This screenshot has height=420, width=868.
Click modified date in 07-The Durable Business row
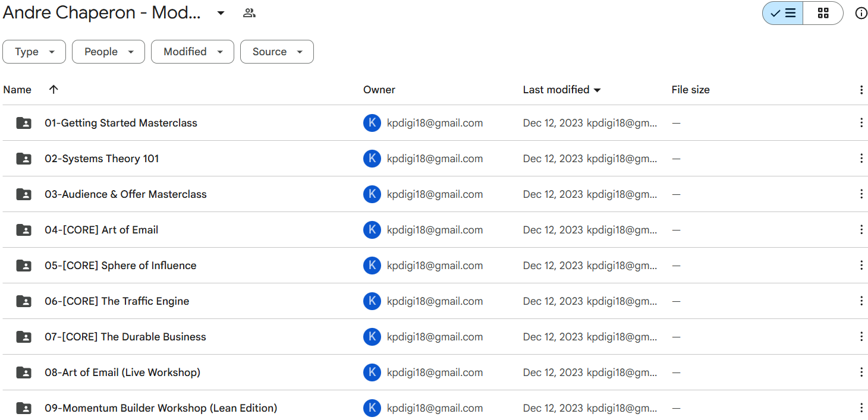tap(553, 337)
